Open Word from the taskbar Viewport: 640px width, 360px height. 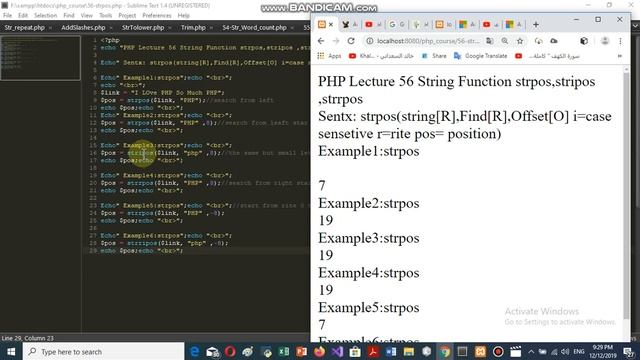click(x=391, y=351)
